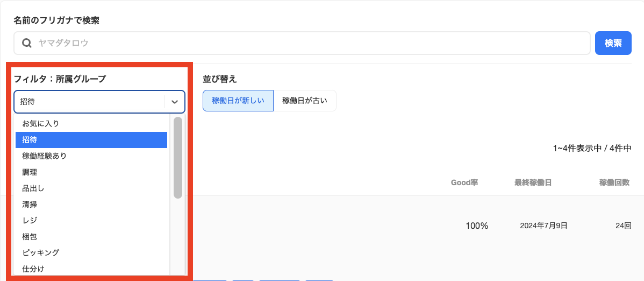
Task: Sort by 稼働日が古い
Action: click(x=305, y=101)
